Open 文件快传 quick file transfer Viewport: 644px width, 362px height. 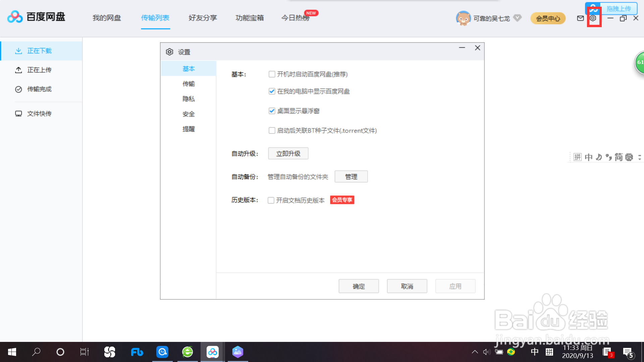(39, 114)
